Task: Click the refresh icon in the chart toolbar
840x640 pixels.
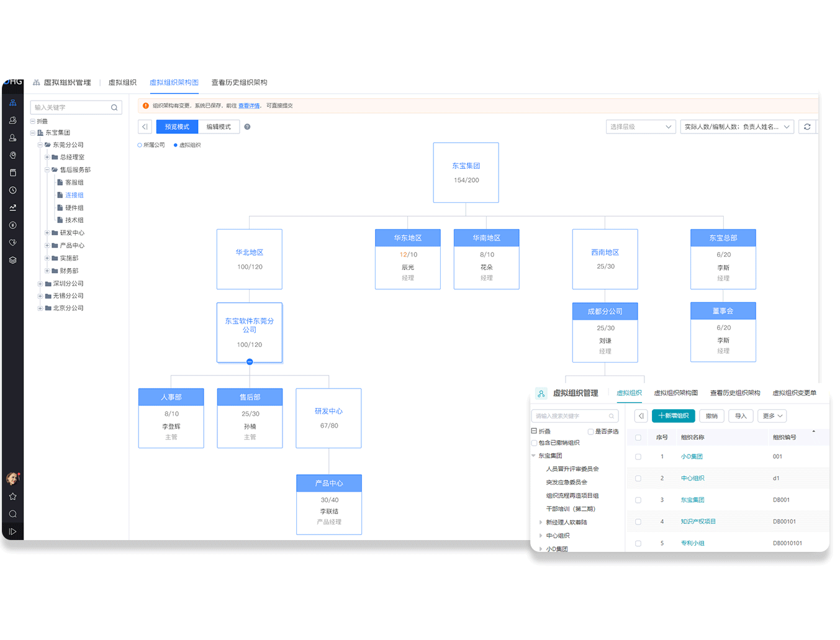Action: [807, 127]
